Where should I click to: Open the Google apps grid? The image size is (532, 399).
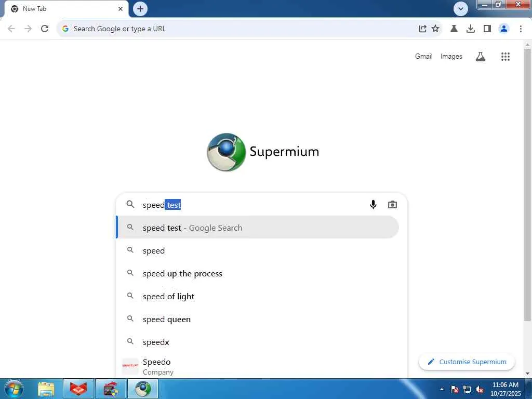[x=506, y=56]
